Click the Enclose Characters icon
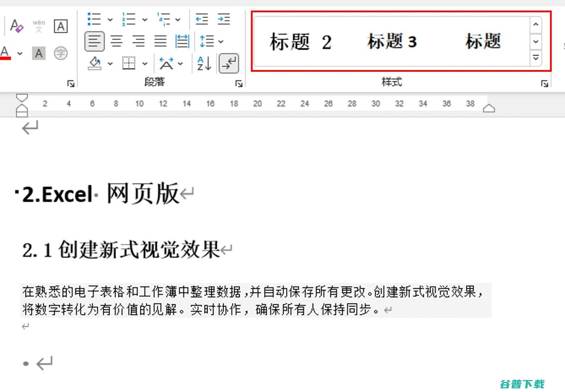The width and height of the screenshot is (565, 392). (x=61, y=53)
